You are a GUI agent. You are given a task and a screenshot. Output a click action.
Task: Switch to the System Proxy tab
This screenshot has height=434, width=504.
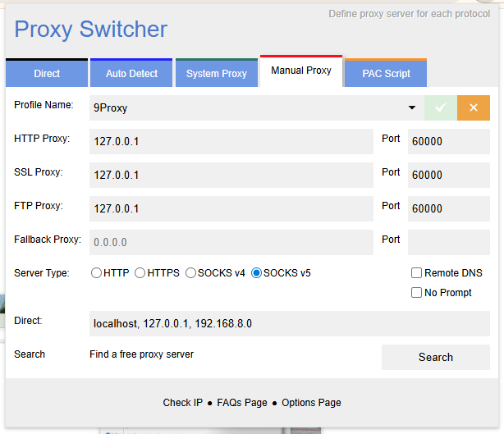click(x=216, y=74)
